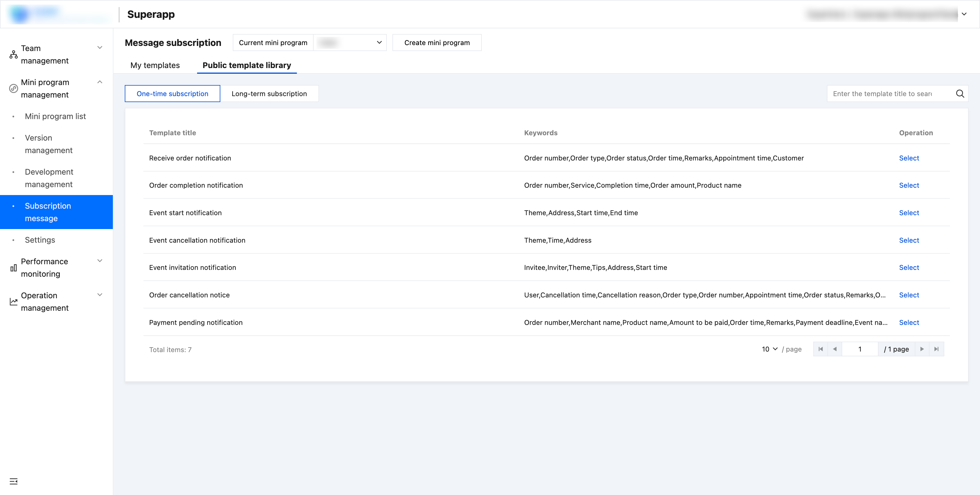Open Mini program list in sidebar

(55, 116)
